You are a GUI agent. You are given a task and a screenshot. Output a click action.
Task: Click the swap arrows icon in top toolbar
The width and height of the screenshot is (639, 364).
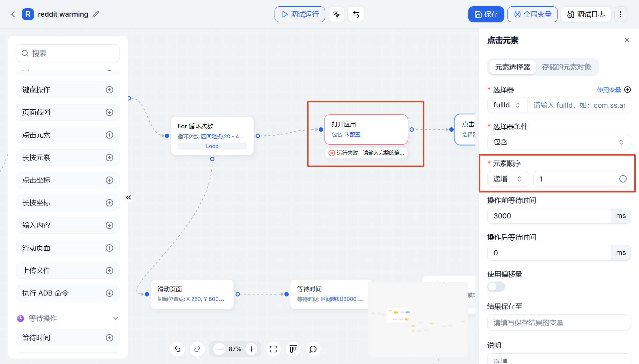356,14
